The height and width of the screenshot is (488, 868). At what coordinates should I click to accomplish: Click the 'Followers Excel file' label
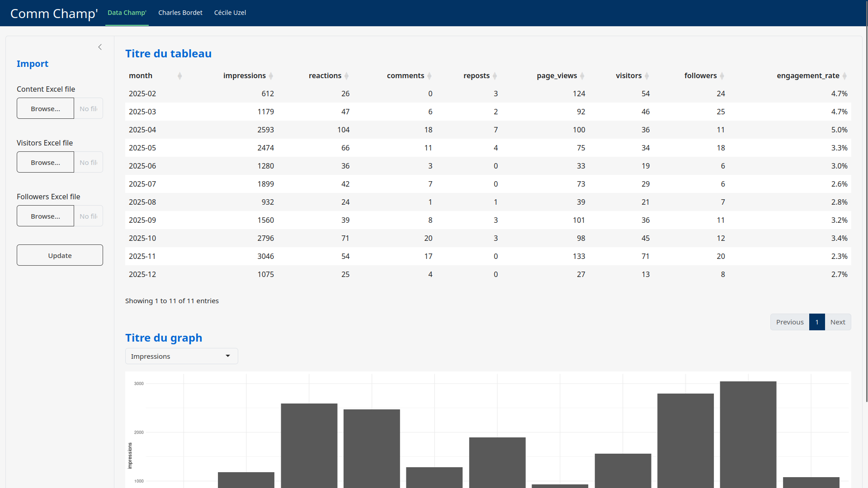click(x=48, y=197)
